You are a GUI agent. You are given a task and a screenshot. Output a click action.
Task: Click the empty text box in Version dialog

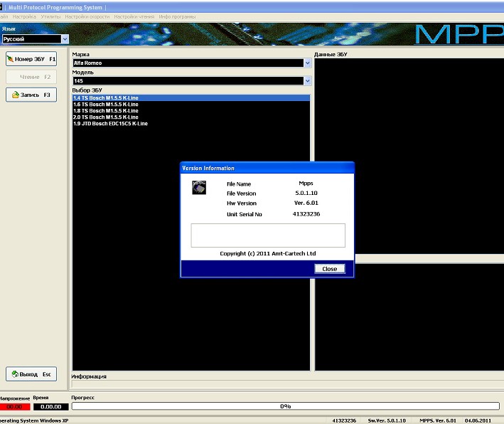(x=267, y=235)
